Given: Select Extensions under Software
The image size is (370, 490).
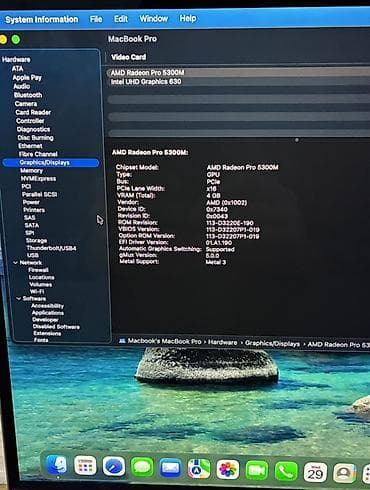Looking at the screenshot, I should point(47,333).
